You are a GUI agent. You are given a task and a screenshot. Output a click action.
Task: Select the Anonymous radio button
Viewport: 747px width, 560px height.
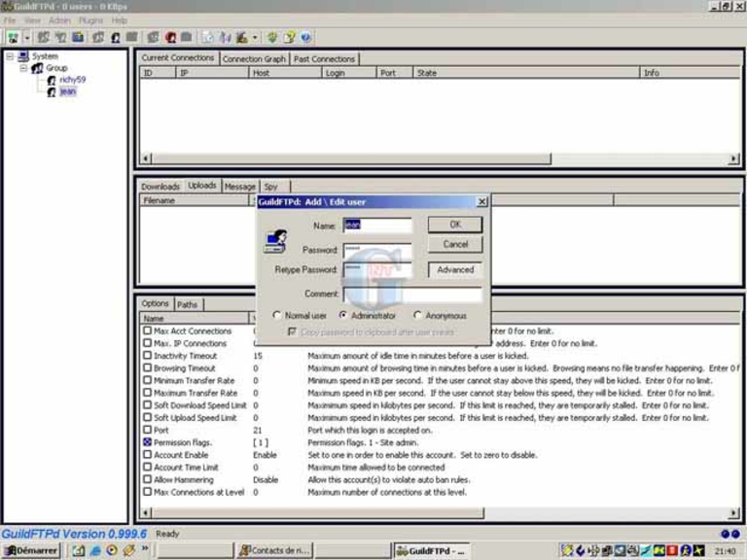click(x=417, y=315)
